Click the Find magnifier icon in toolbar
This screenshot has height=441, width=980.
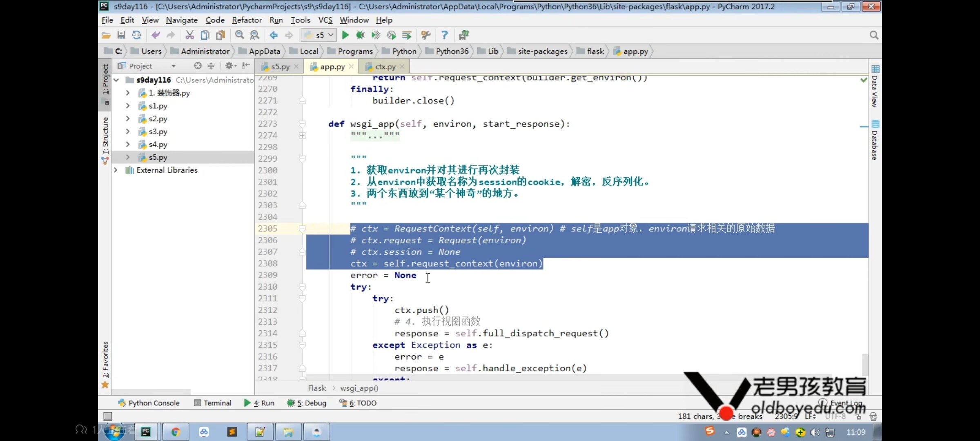pos(240,35)
